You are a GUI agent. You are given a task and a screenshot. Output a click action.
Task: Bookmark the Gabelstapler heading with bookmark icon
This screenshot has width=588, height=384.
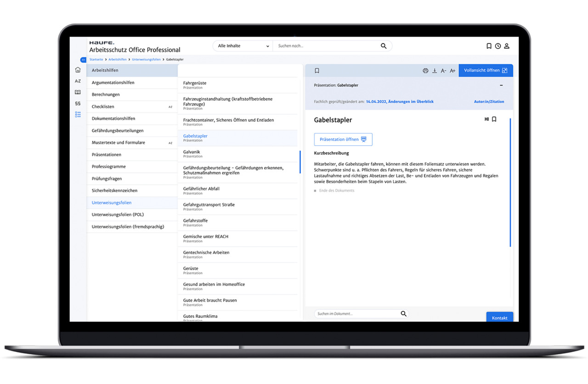494,119
